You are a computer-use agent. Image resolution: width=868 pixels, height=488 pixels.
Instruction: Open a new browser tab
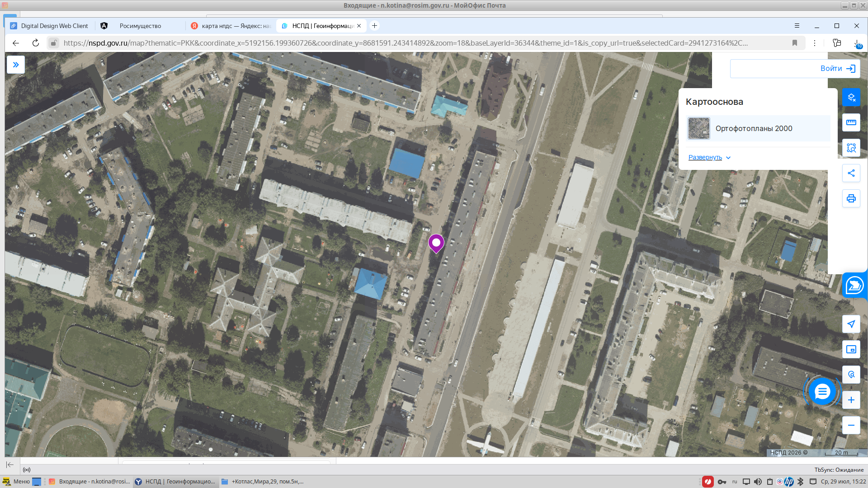point(374,26)
